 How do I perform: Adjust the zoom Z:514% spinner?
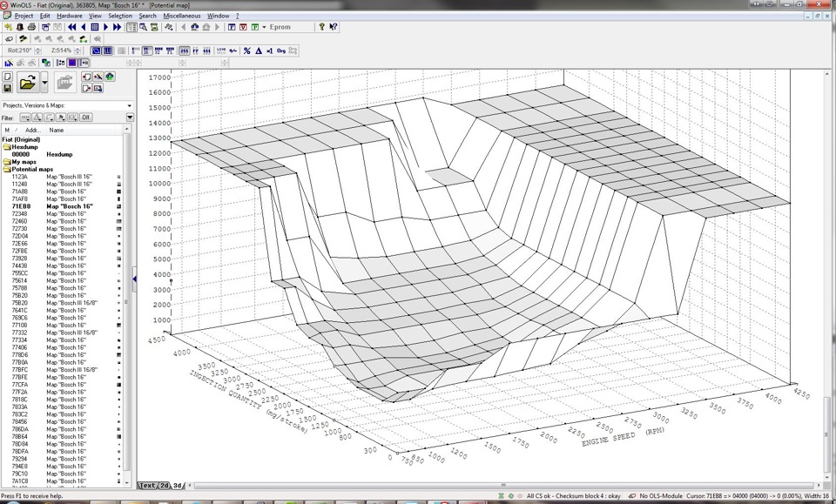click(78, 50)
